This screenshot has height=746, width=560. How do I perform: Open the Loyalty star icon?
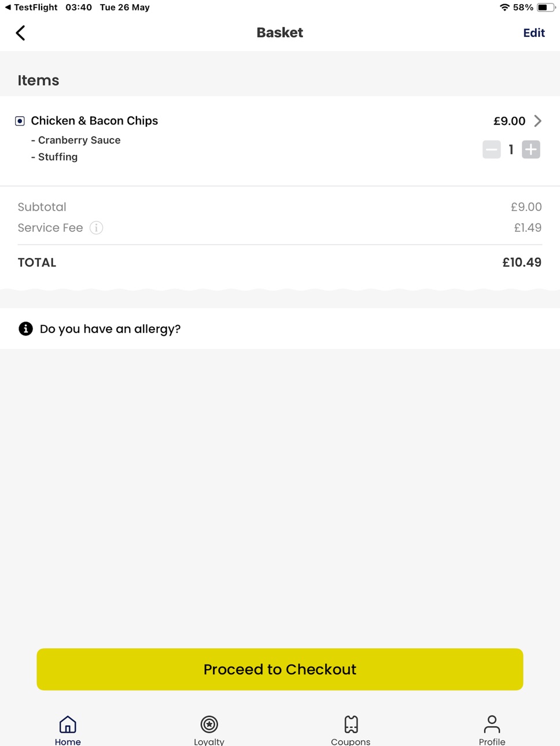click(209, 724)
